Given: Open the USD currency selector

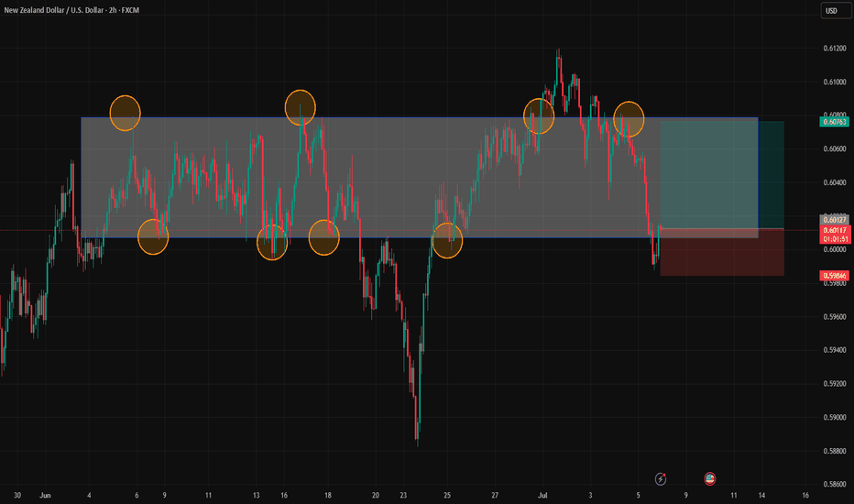Looking at the screenshot, I should coord(836,11).
